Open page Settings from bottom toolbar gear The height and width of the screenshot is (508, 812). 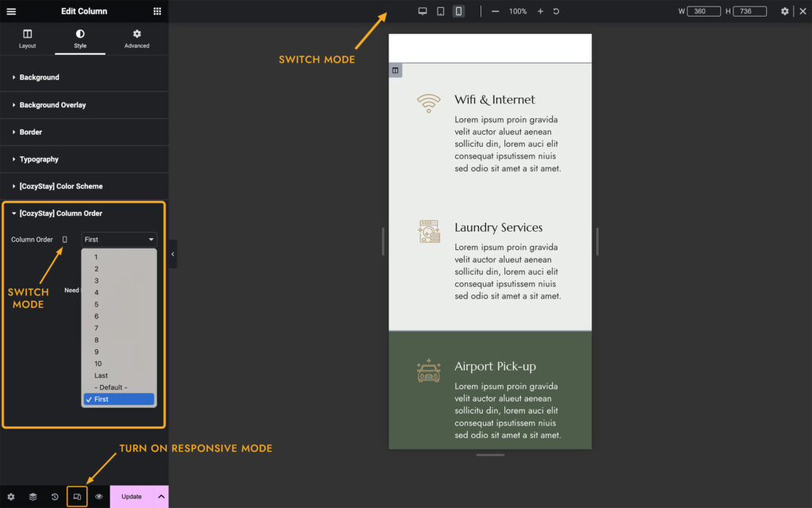(x=11, y=496)
